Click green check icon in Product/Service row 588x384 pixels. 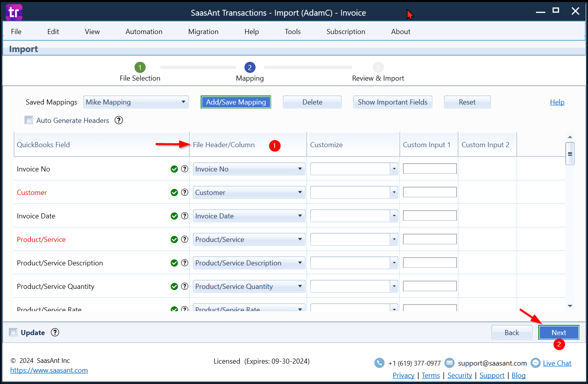(174, 239)
